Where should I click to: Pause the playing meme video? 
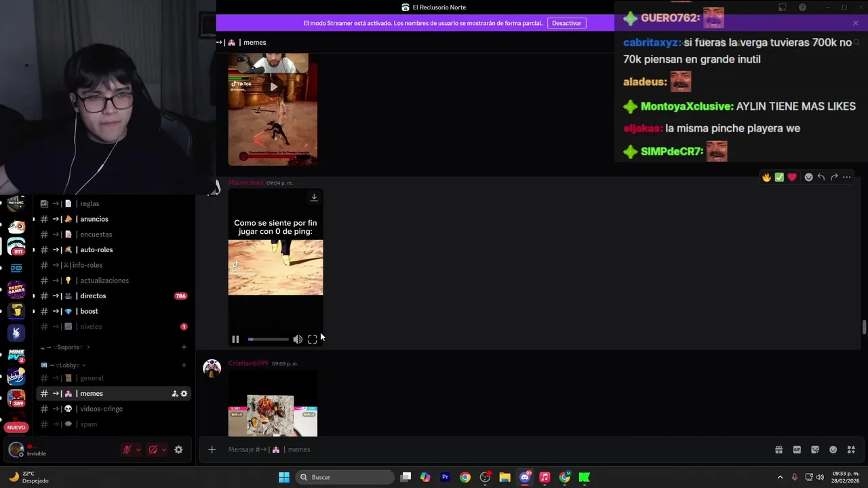tap(235, 339)
